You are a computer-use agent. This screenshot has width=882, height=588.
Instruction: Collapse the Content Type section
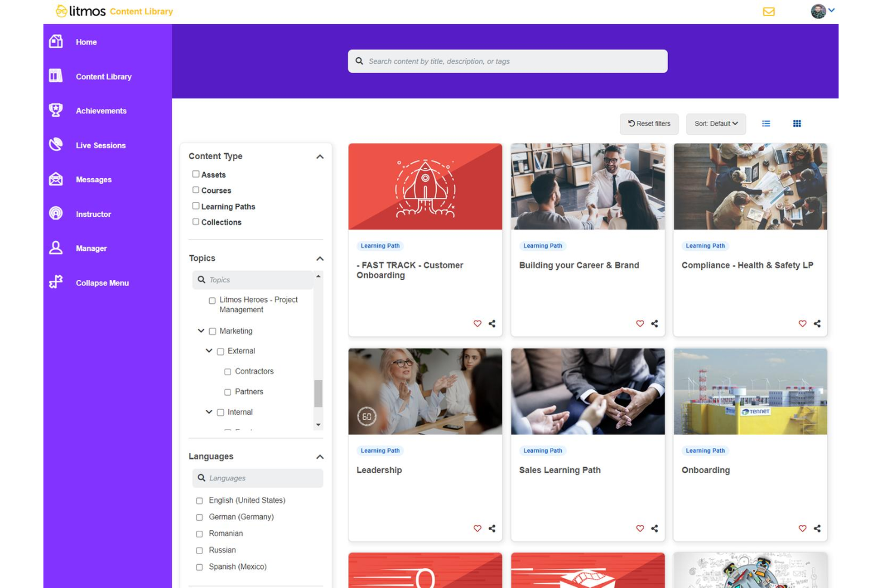320,157
